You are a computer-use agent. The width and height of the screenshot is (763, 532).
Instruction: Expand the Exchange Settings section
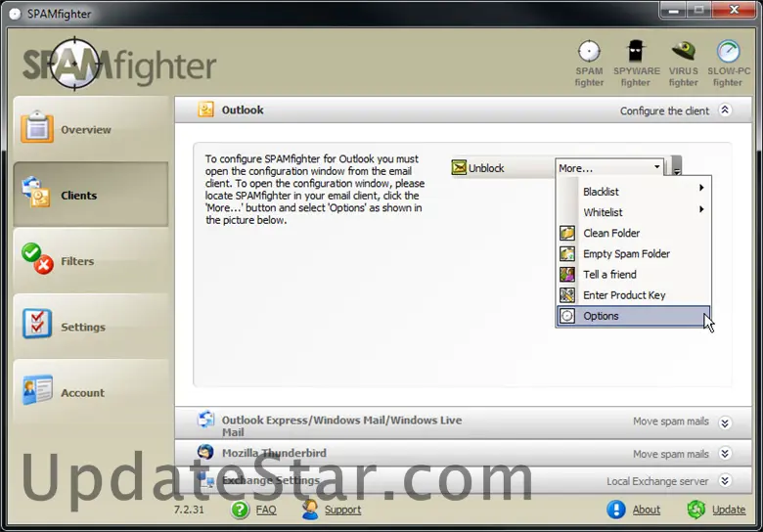pos(725,480)
